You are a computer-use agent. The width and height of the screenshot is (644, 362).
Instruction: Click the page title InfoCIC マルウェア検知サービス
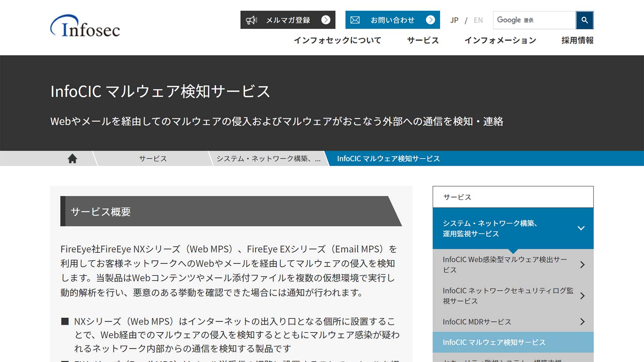click(x=160, y=91)
